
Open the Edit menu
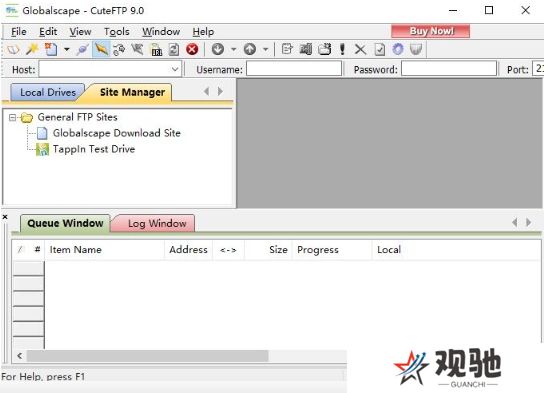click(x=48, y=32)
